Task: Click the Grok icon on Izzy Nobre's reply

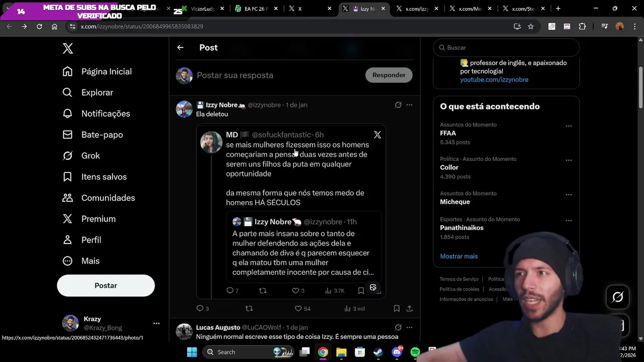Action: tap(398, 105)
